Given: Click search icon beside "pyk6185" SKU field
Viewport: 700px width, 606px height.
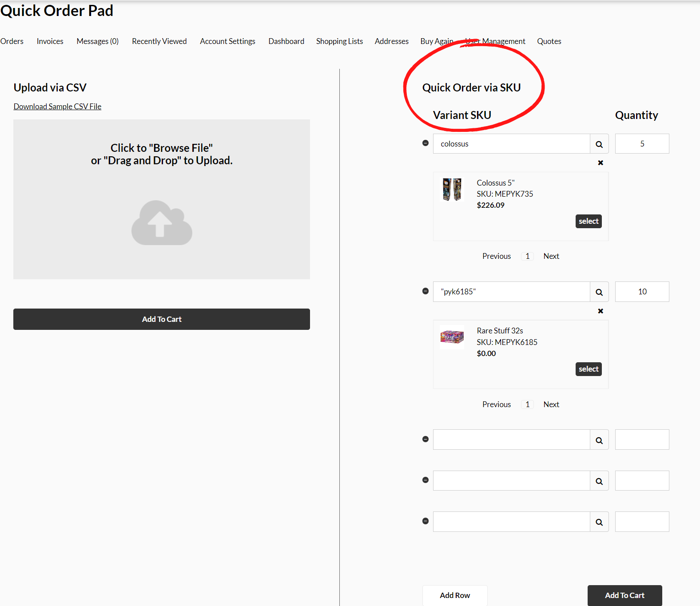Looking at the screenshot, I should point(599,292).
